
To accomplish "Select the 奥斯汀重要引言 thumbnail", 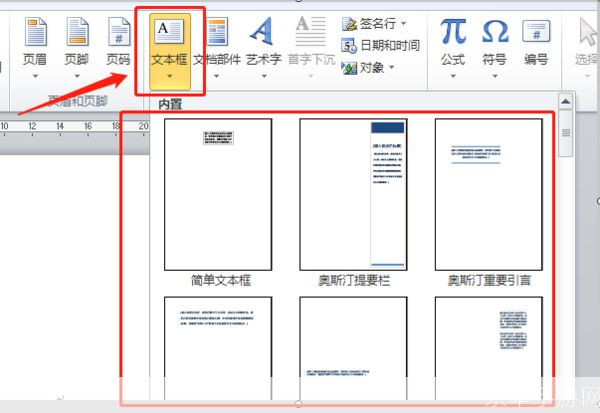I will tap(489, 194).
